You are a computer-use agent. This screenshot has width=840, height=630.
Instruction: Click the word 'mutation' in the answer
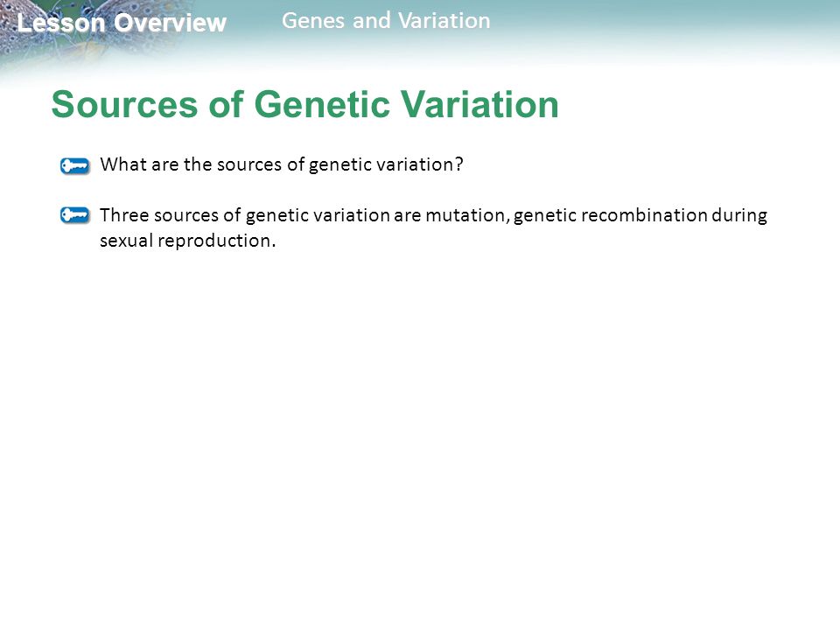pos(467,215)
